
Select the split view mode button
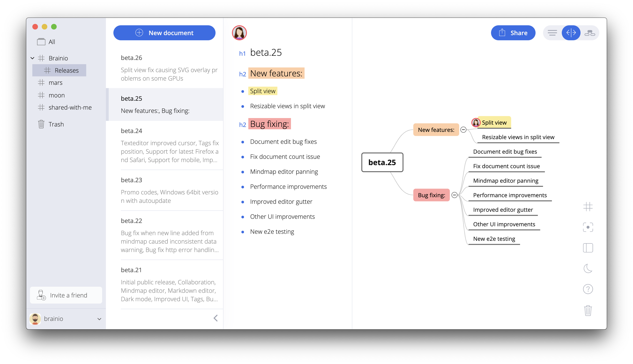coord(571,33)
